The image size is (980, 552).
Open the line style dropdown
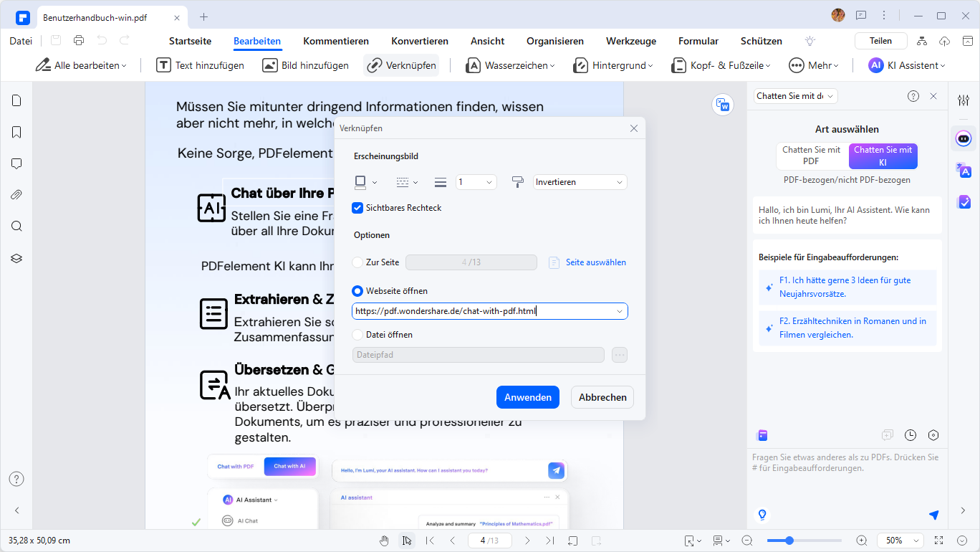pos(407,182)
